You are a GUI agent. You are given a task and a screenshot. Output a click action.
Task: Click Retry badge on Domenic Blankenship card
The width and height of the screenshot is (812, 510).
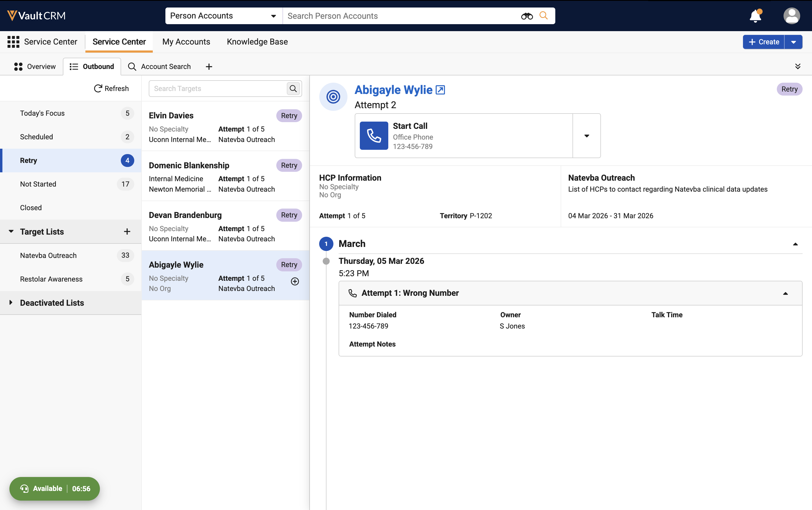pos(289,165)
